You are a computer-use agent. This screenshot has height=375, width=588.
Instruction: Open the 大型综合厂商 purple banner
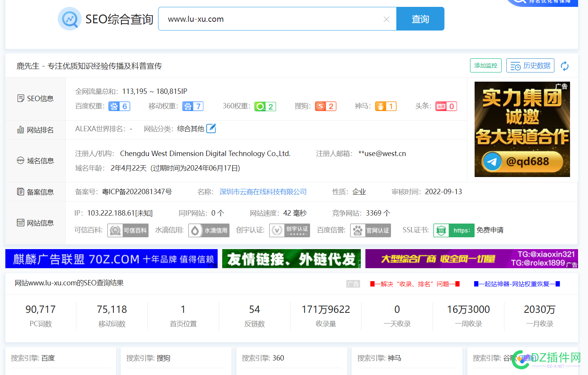pos(472,259)
